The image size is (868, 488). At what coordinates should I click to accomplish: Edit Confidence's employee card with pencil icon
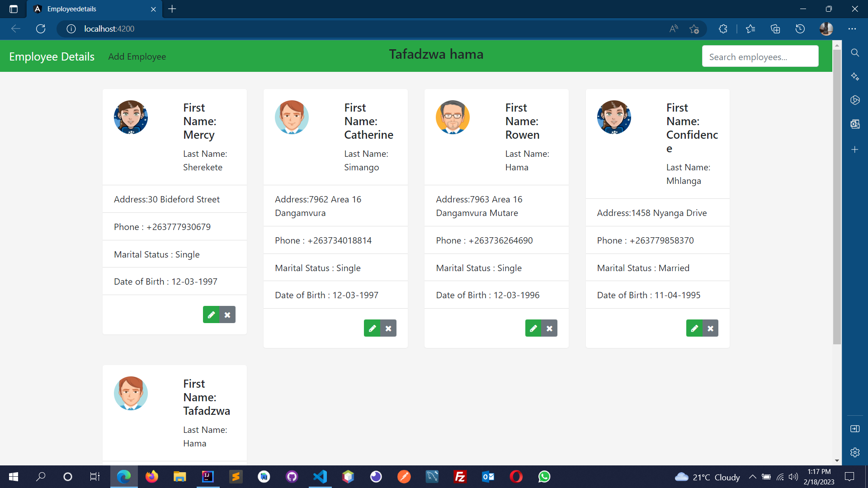[x=694, y=328]
